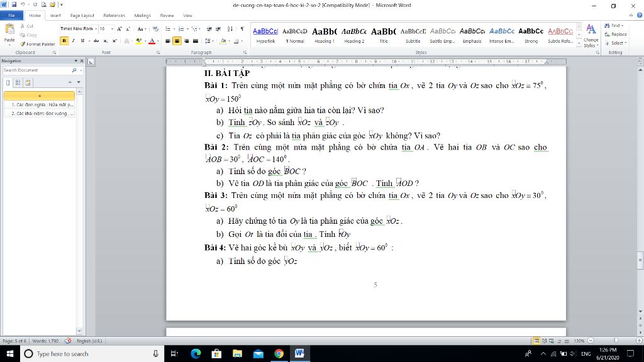Click the Sort icon in Paragraph group
The width and height of the screenshot is (644, 362).
point(230,29)
